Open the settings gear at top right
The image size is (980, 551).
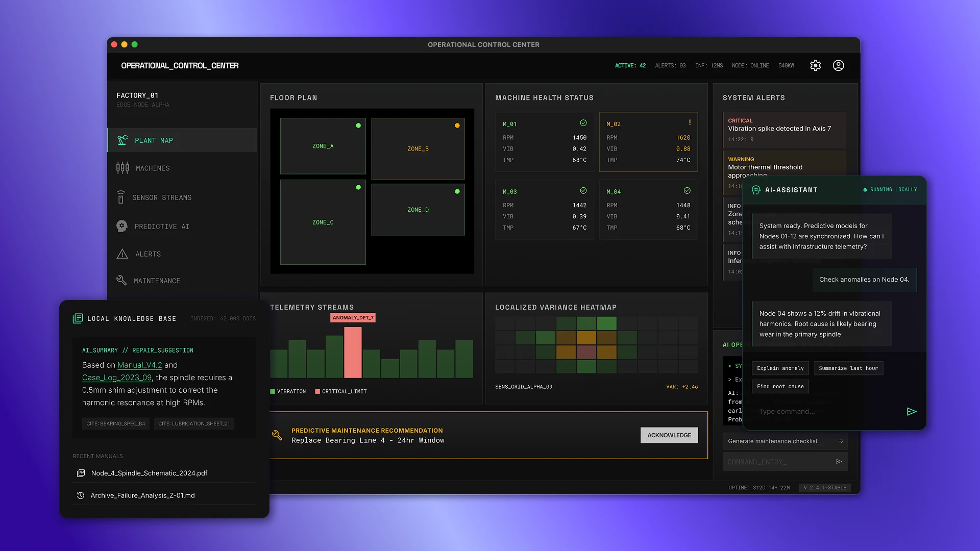pyautogui.click(x=815, y=65)
